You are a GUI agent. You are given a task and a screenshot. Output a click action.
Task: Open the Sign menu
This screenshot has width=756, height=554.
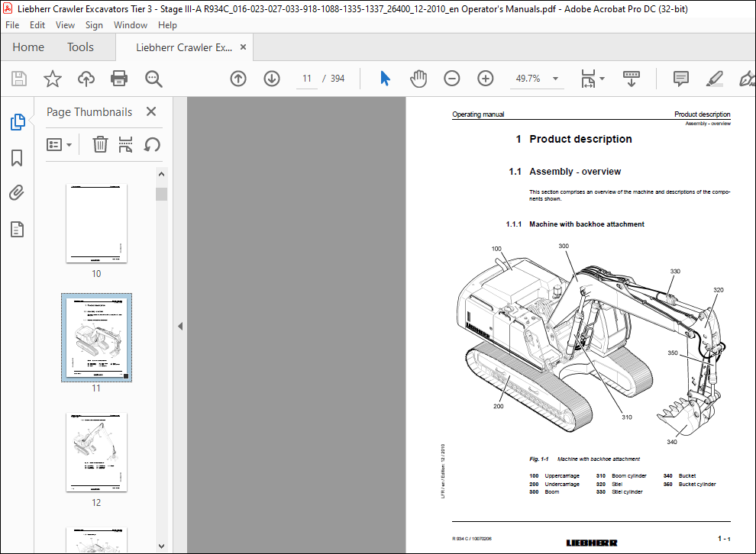click(x=94, y=25)
